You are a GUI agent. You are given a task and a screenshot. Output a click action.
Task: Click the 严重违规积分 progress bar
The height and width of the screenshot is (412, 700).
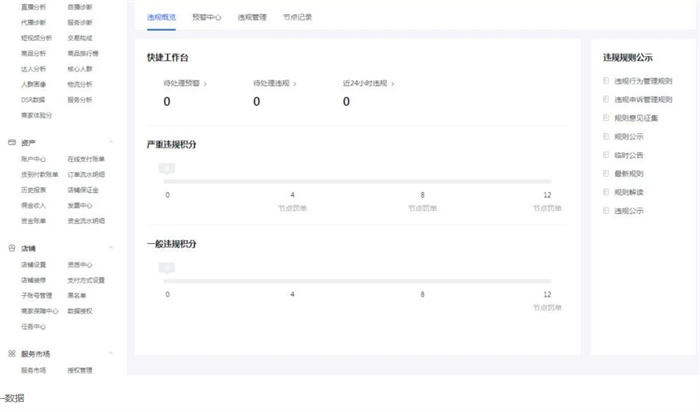click(357, 181)
